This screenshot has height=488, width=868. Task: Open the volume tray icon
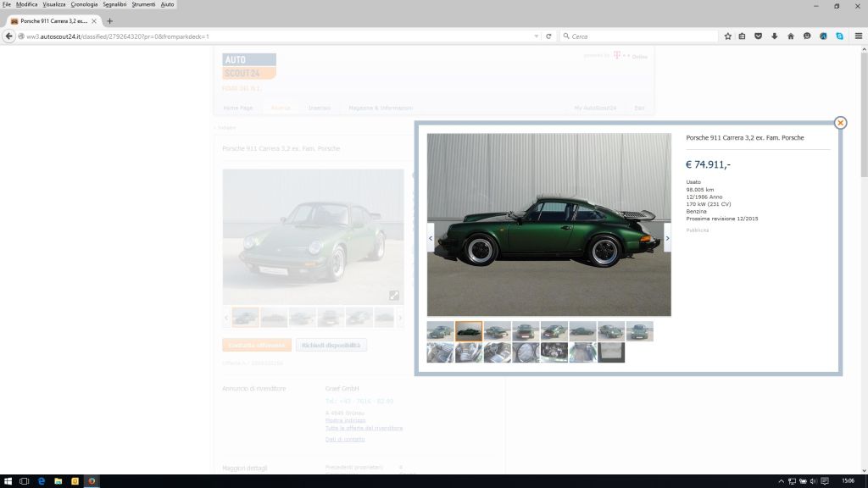[813, 481]
